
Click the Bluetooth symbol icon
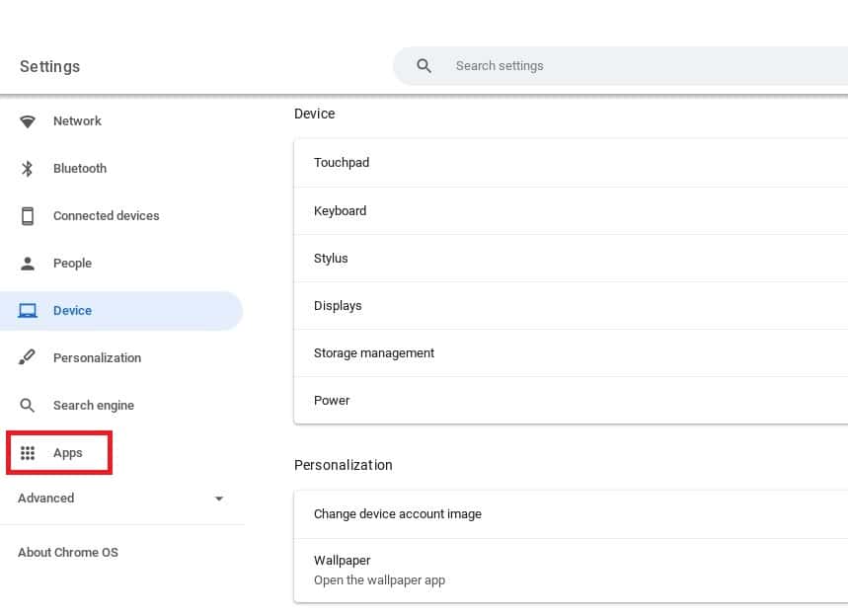coord(27,169)
